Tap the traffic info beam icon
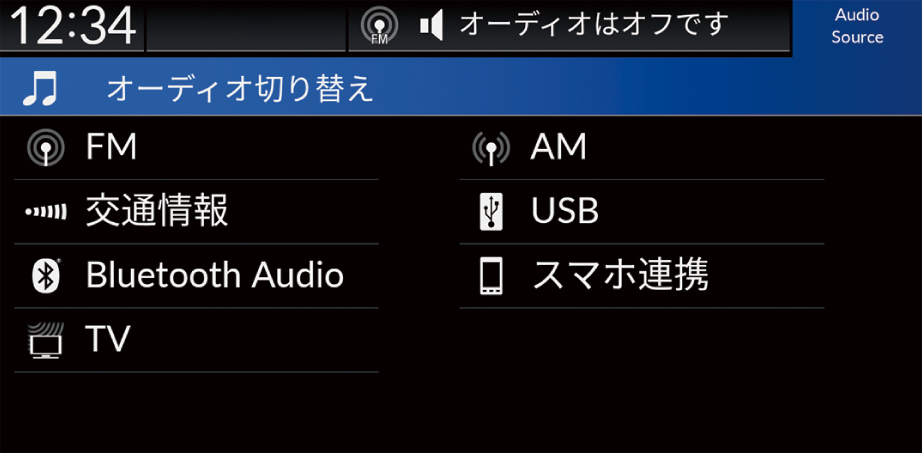This screenshot has width=922, height=453. pyautogui.click(x=46, y=211)
